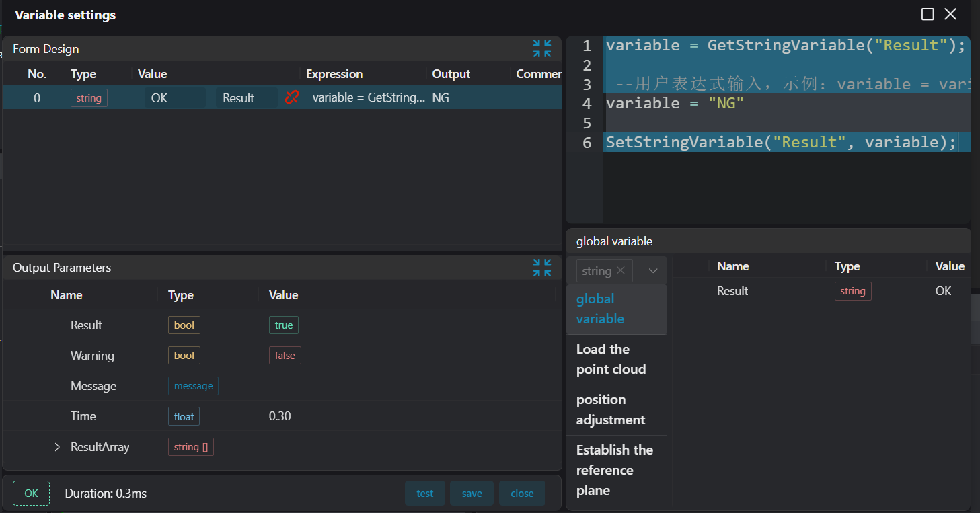Open the variable type dropdown arrow
The width and height of the screenshot is (980, 513).
(x=652, y=270)
